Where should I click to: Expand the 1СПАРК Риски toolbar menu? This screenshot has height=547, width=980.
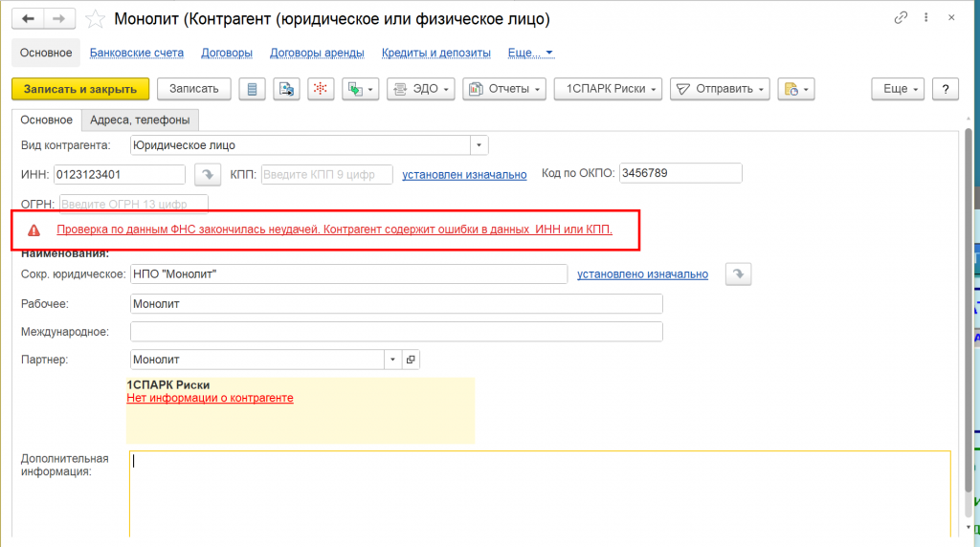(x=608, y=89)
